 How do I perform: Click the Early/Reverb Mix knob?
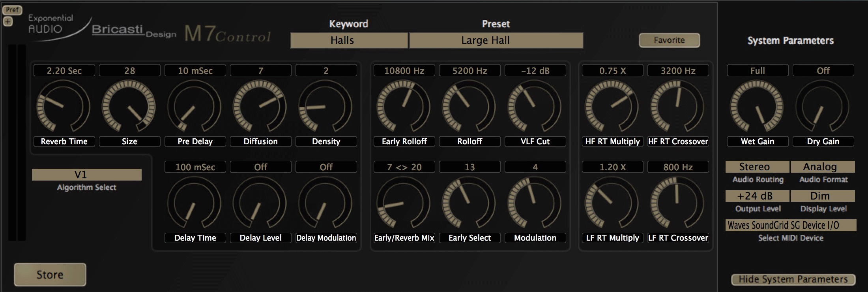tap(403, 203)
